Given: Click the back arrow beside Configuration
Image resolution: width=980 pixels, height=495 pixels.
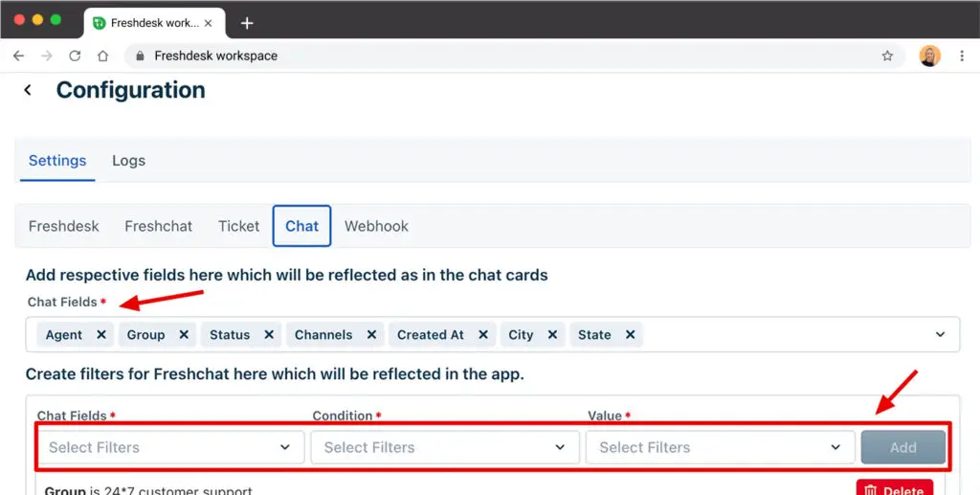Looking at the screenshot, I should coord(28,90).
